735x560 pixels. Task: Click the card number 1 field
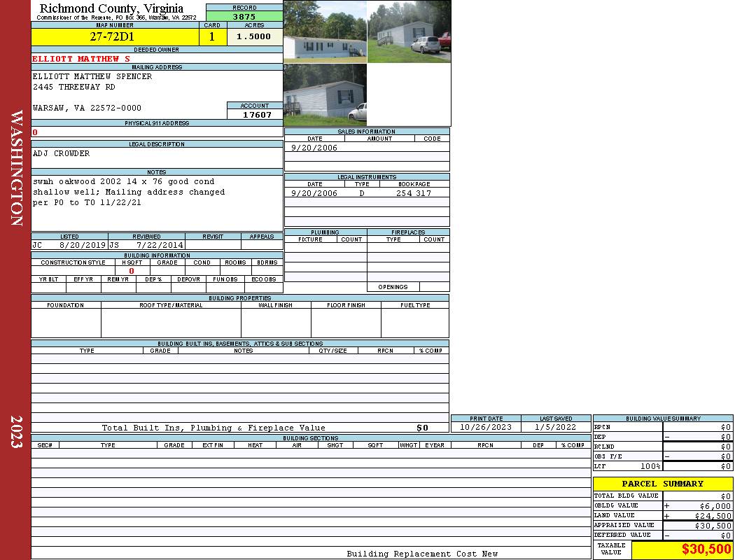pos(212,36)
